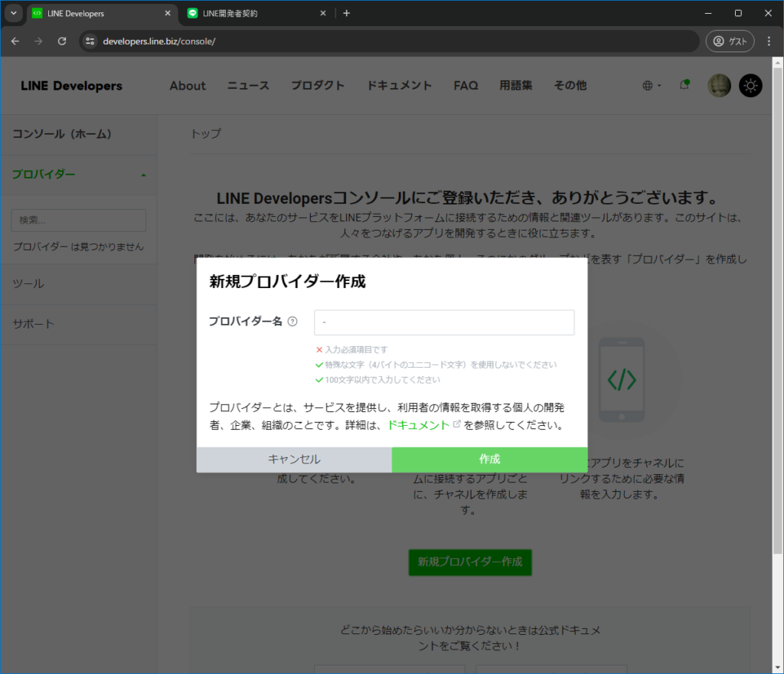The width and height of the screenshot is (784, 674).
Task: Click the browser forward arrow
Action: click(38, 41)
